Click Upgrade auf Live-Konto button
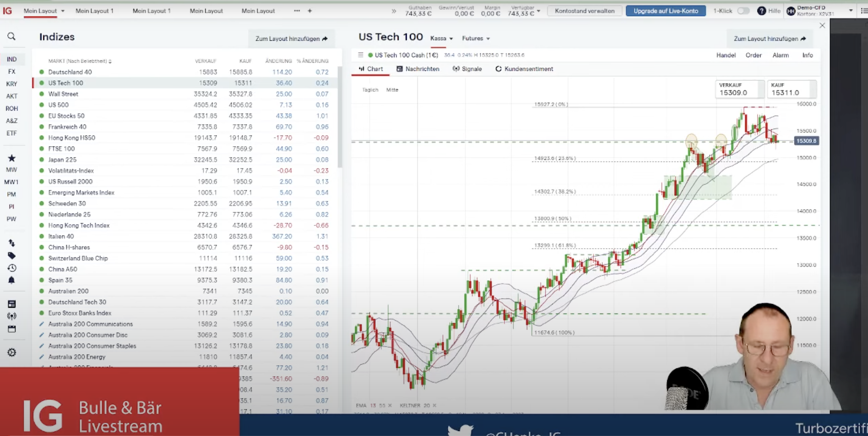868x436 pixels. click(666, 11)
